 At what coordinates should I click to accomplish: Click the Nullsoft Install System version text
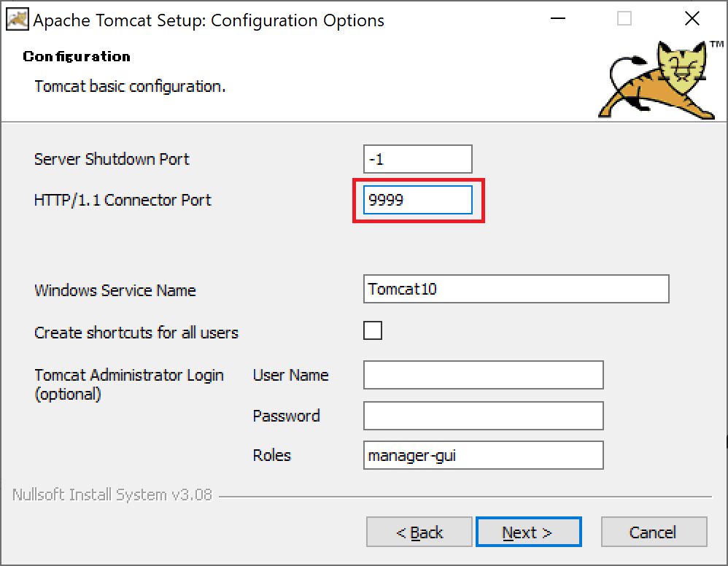pyautogui.click(x=112, y=495)
